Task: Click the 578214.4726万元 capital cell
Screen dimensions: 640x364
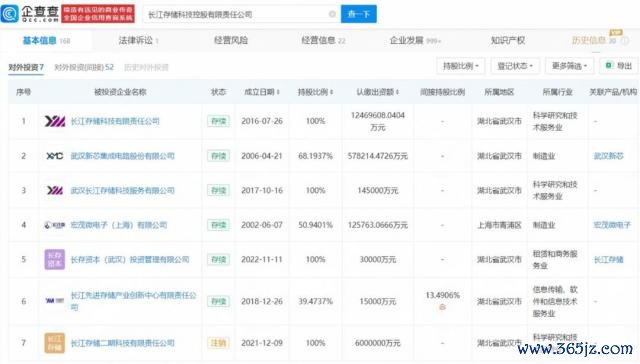Action: (x=378, y=156)
